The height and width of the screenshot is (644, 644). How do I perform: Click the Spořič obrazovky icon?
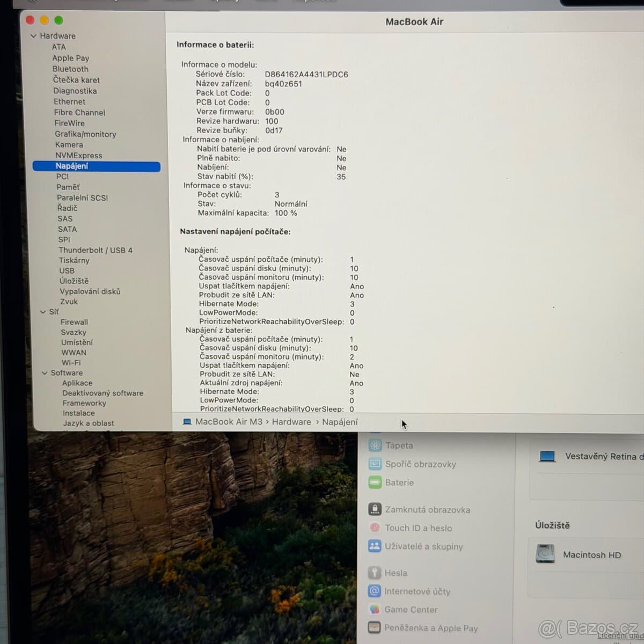tap(375, 464)
